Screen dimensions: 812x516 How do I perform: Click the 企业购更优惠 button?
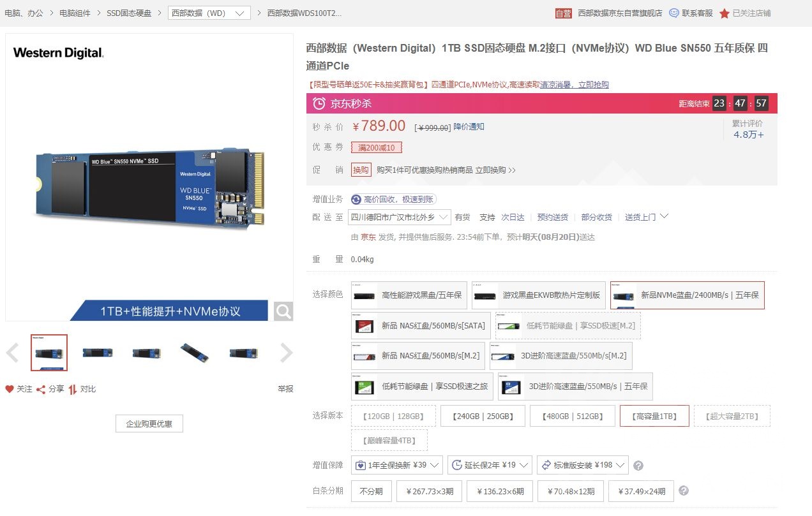coord(149,423)
